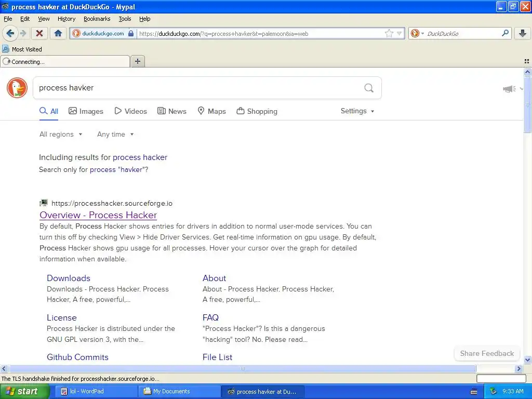This screenshot has height=399, width=532.
Task: Open the File menu
Action: pos(8,19)
